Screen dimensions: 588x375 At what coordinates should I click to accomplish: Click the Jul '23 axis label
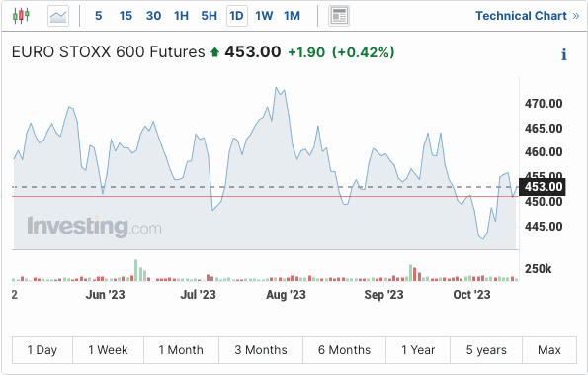point(198,295)
